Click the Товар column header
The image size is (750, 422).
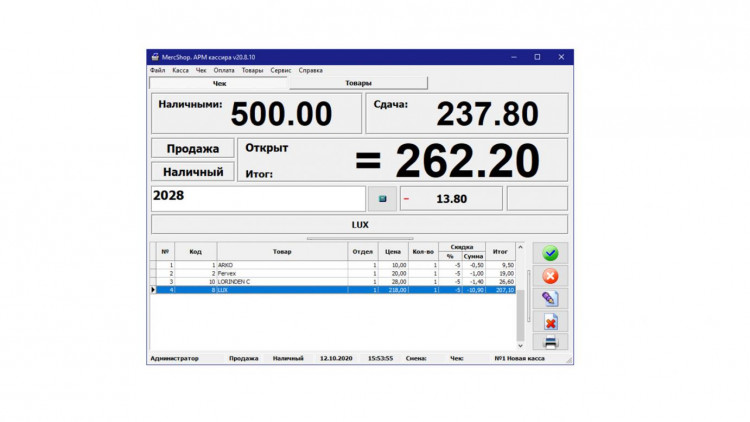282,252
